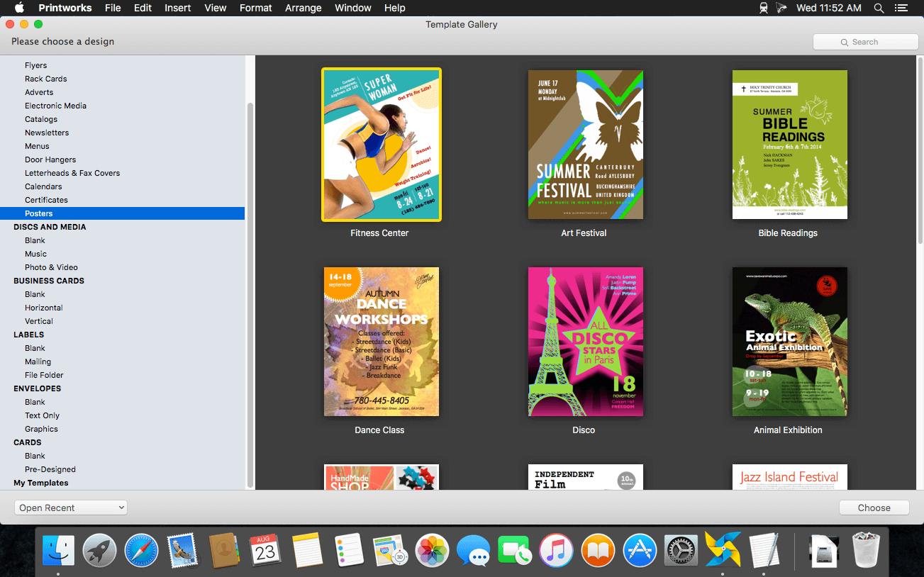924x577 pixels.
Task: Select the Fitness Center poster template
Action: (382, 145)
